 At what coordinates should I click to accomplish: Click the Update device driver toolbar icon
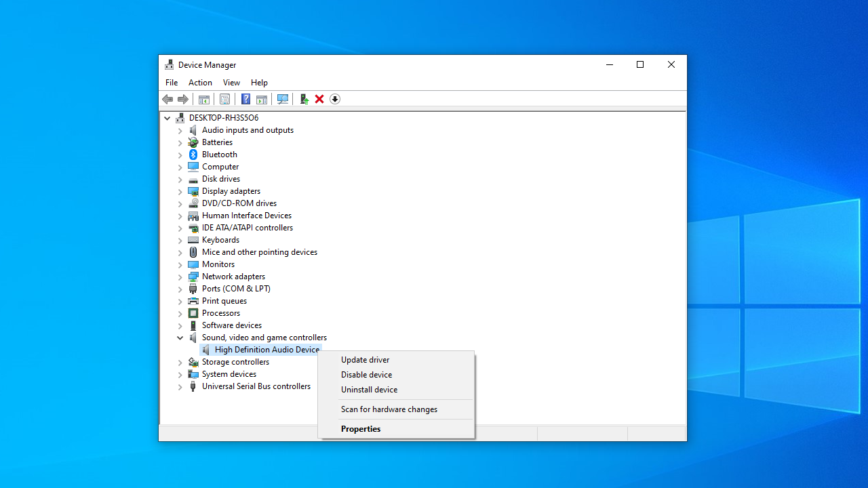click(x=304, y=100)
